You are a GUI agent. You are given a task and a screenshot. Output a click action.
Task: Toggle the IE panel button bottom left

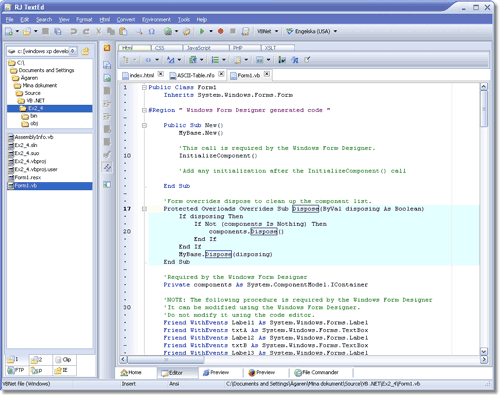coord(64,370)
